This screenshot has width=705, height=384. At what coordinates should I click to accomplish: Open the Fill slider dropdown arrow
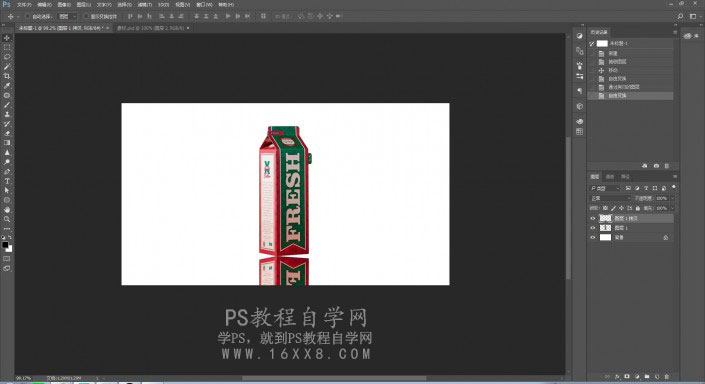click(x=673, y=208)
